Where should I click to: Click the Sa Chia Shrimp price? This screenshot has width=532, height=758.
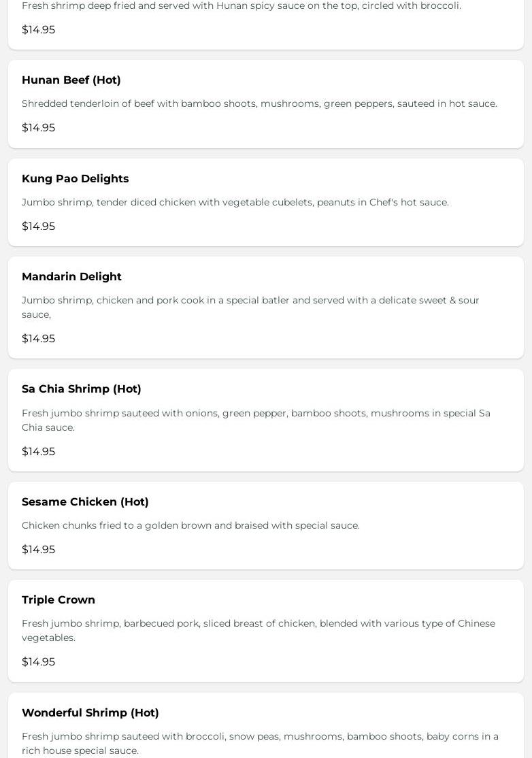tap(39, 451)
